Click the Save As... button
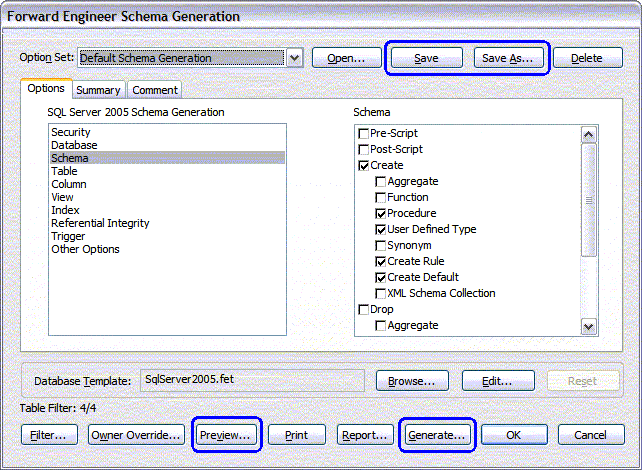642x470 pixels. tap(508, 58)
